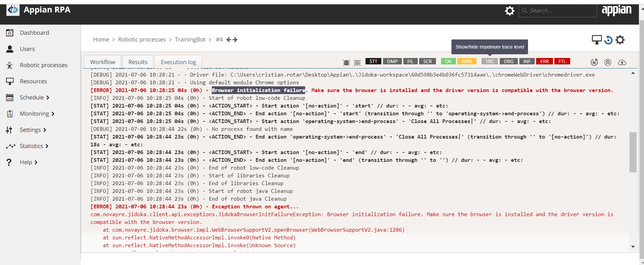
Task: Click the Appian RPA logo icon
Action: (13, 10)
